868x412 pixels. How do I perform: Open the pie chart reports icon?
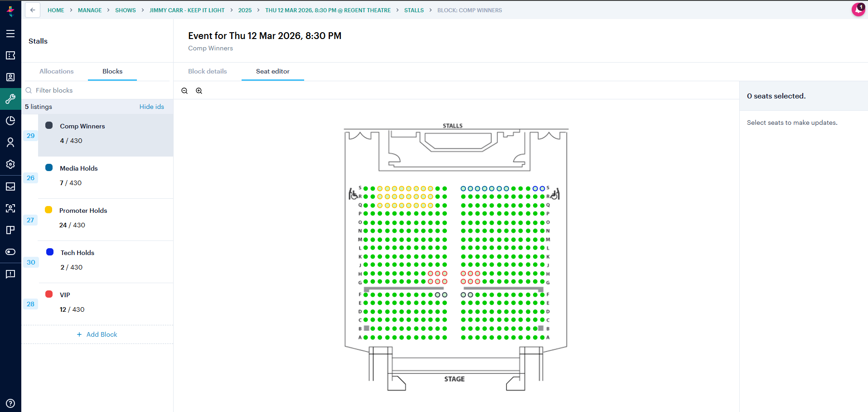pyautogui.click(x=10, y=121)
